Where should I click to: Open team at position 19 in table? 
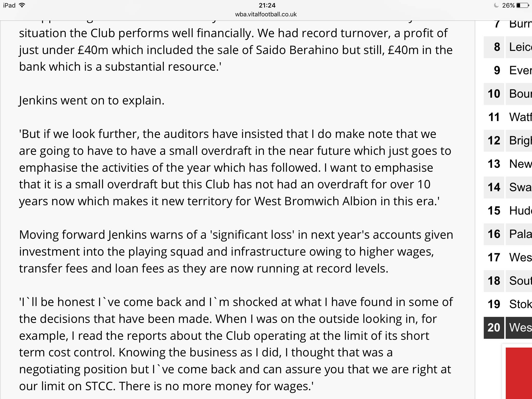point(508,304)
